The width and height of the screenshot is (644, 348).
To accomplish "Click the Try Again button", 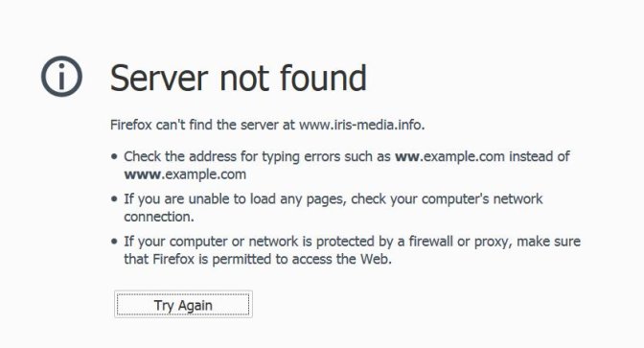I will (183, 305).
